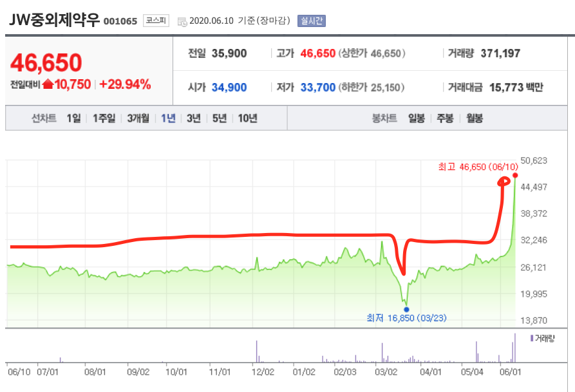Click the +29.94% change rate
575x392 pixels.
pos(125,84)
